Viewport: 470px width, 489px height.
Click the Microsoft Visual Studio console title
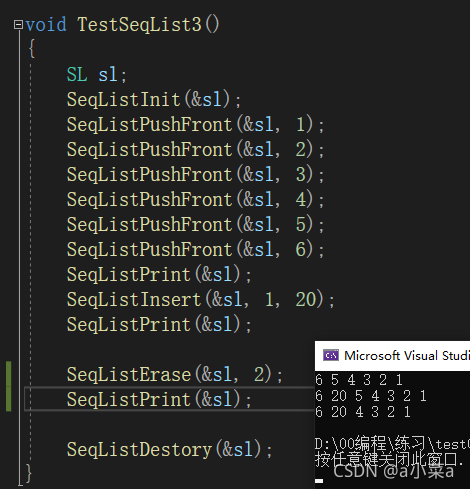407,356
